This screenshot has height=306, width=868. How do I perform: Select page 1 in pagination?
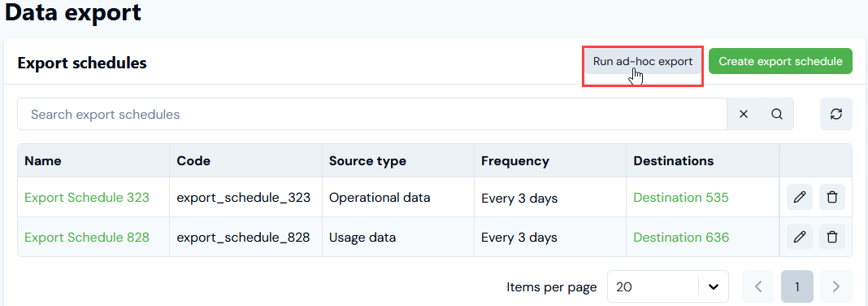[x=797, y=286]
